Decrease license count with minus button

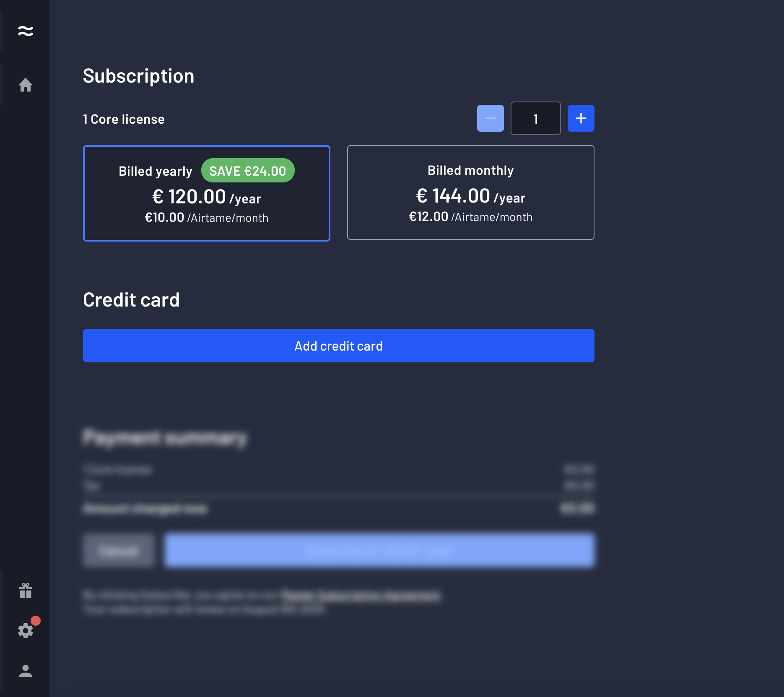click(490, 118)
